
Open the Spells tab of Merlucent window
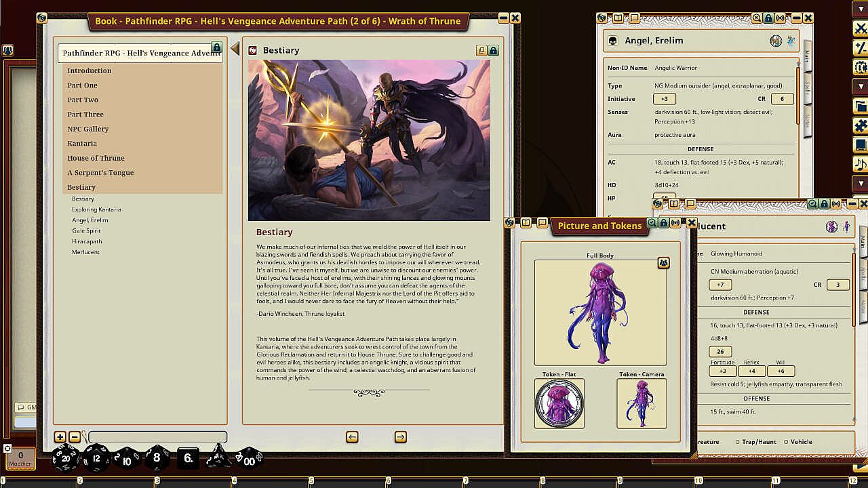pyautogui.click(x=862, y=274)
